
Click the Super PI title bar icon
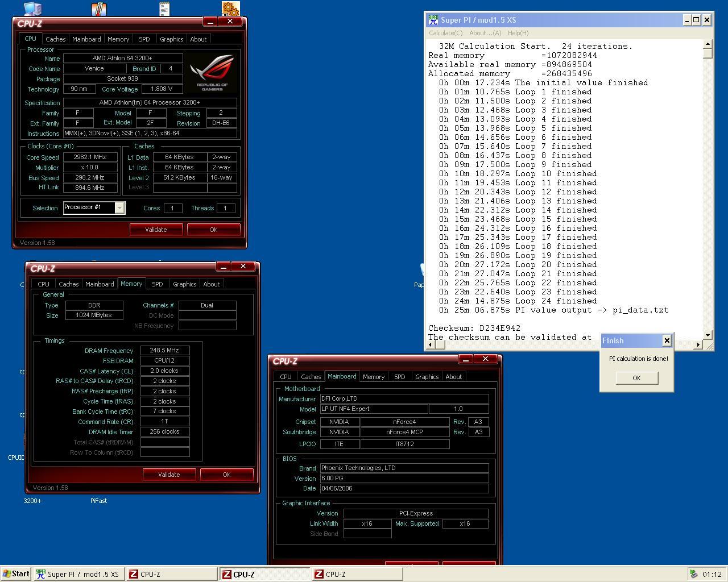pos(433,20)
